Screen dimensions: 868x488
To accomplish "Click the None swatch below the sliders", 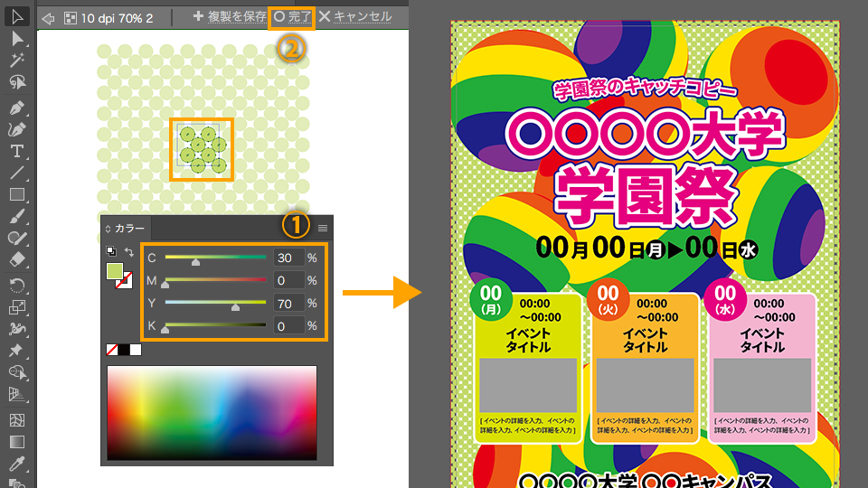I will click(x=112, y=350).
